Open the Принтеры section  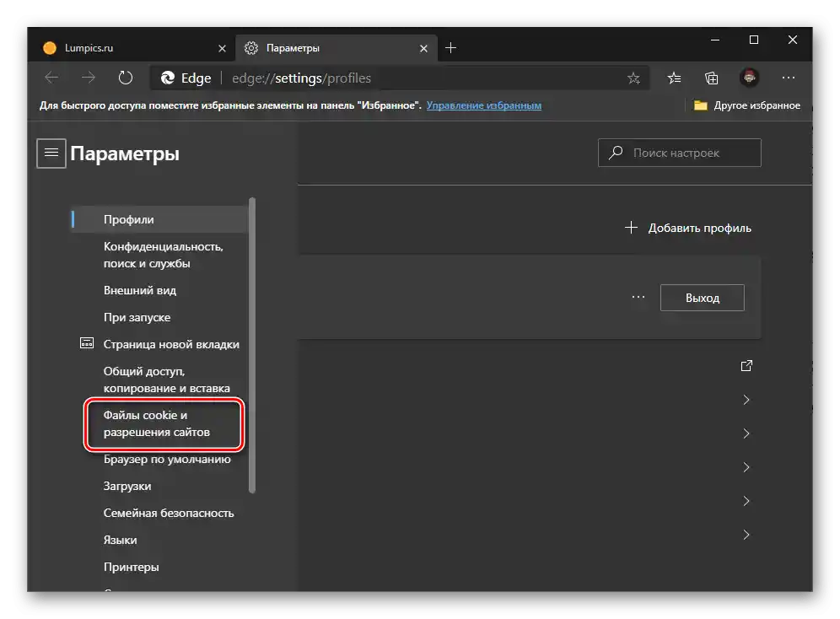tap(132, 567)
